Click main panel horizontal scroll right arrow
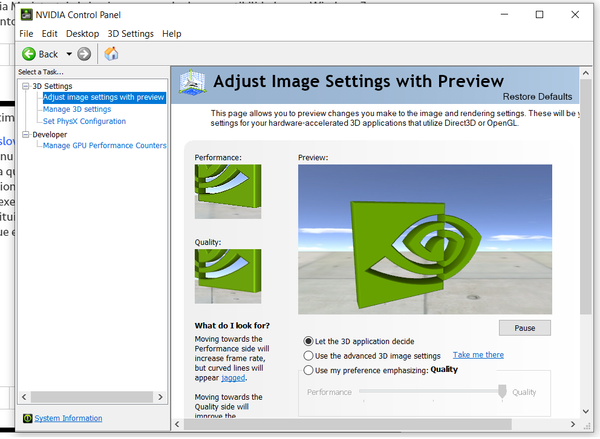Screen dimensions: 600x439 pyautogui.click(x=573, y=424)
